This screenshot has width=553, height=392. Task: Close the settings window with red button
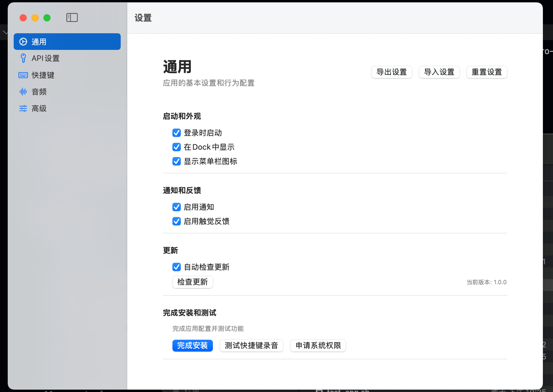click(x=23, y=18)
